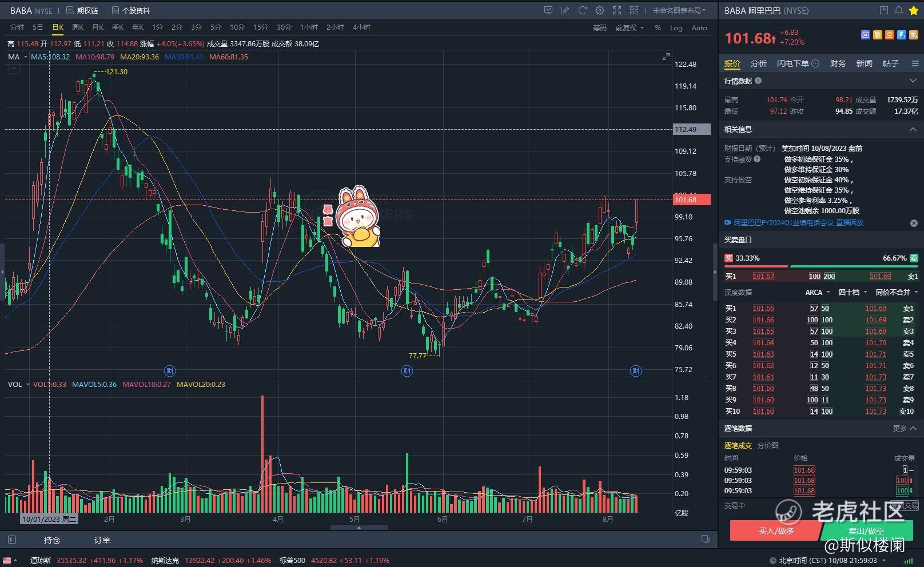924x567 pixels.
Task: Set a price alert with bell icon
Action: [899, 10]
